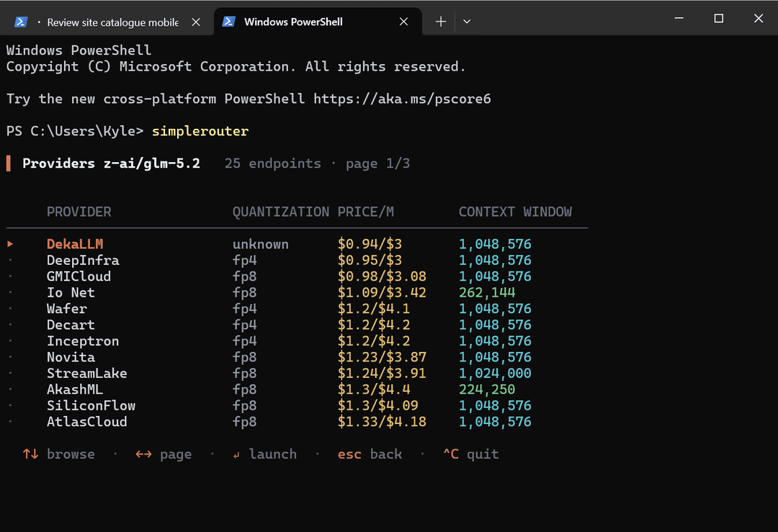Click the 'esc back' hint
778x532 pixels.
[x=370, y=454]
